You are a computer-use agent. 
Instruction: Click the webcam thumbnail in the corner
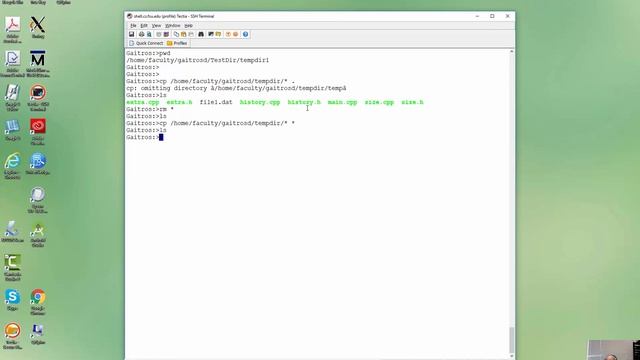[x=614, y=350]
